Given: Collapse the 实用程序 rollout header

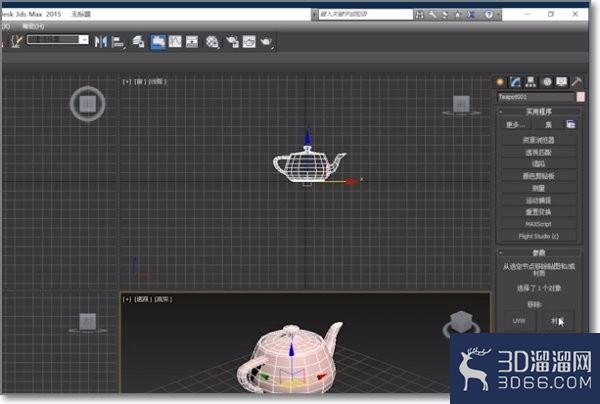Looking at the screenshot, I should point(539,112).
